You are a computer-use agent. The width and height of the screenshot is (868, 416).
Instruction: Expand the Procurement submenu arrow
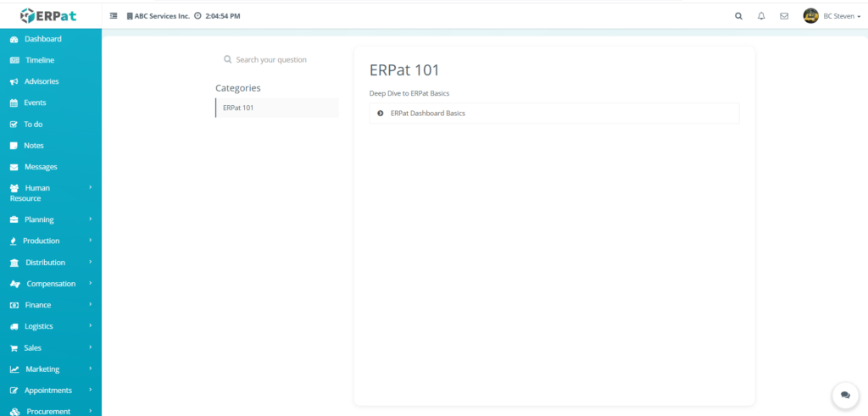point(90,411)
